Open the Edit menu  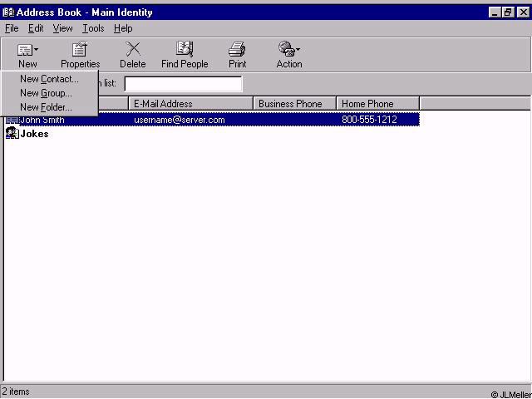36,28
